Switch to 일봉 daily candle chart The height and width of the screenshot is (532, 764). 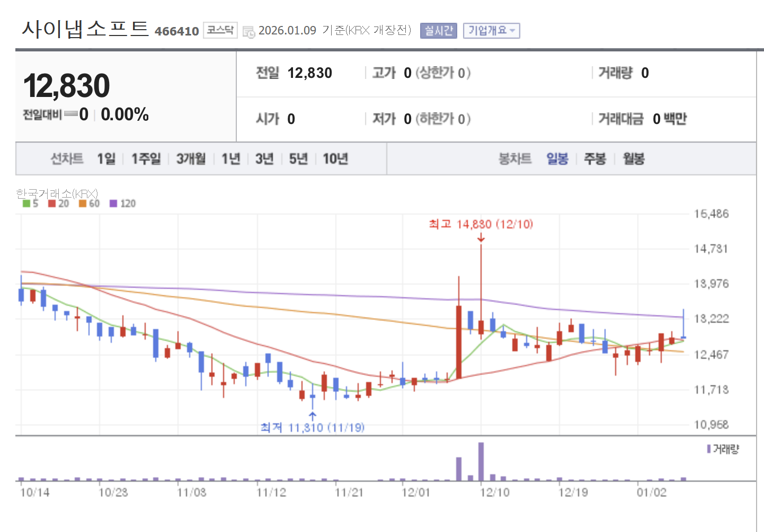point(557,158)
